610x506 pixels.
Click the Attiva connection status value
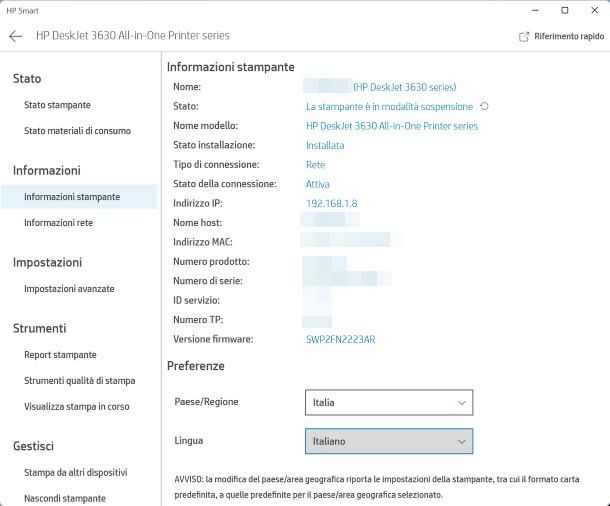click(317, 184)
